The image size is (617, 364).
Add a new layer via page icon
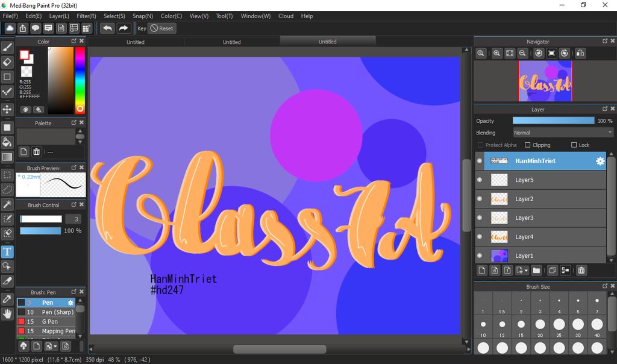(x=482, y=271)
